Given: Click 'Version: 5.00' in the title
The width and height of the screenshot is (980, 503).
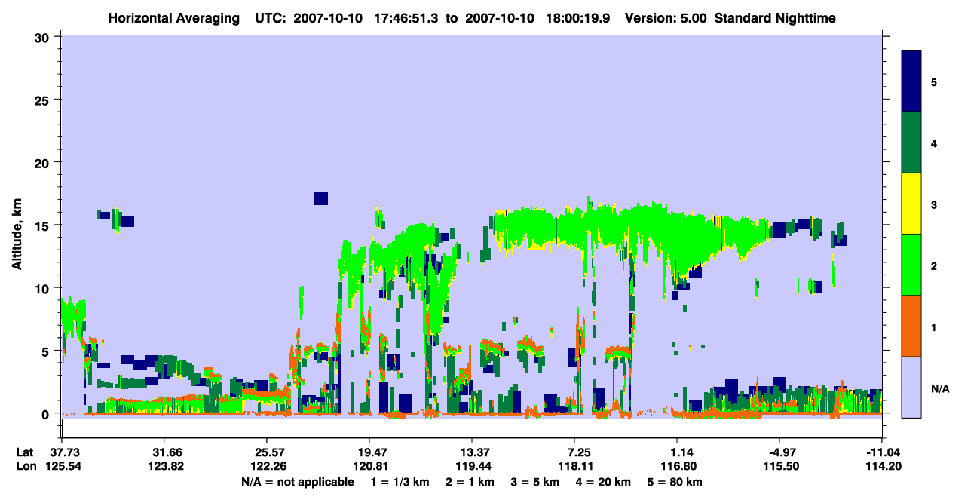Looking at the screenshot, I should (x=665, y=17).
